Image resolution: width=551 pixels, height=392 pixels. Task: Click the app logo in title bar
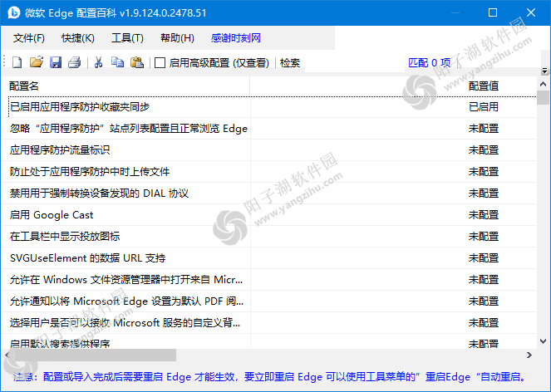click(14, 12)
